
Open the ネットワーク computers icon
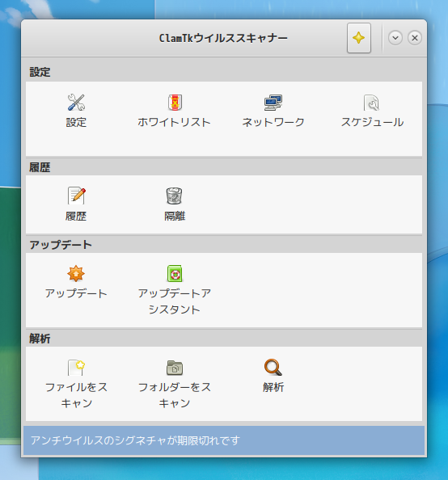pyautogui.click(x=273, y=103)
